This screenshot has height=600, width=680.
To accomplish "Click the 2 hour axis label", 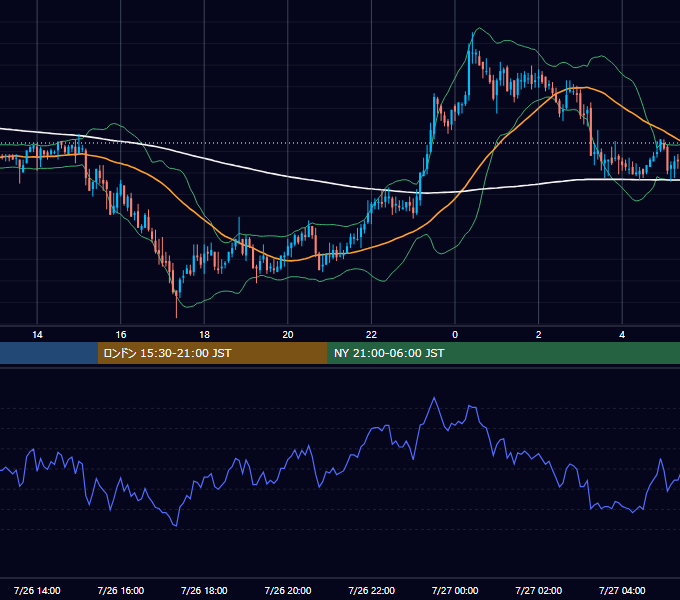I will tap(538, 335).
